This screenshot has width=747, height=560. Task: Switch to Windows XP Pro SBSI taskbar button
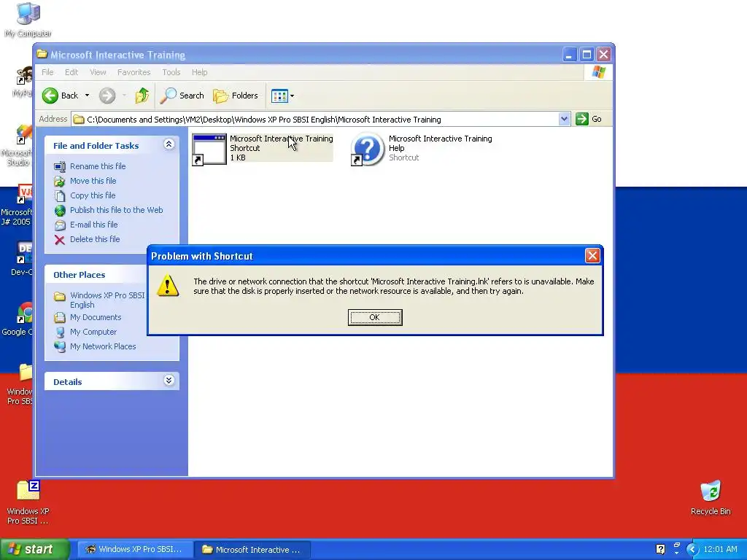135,550
